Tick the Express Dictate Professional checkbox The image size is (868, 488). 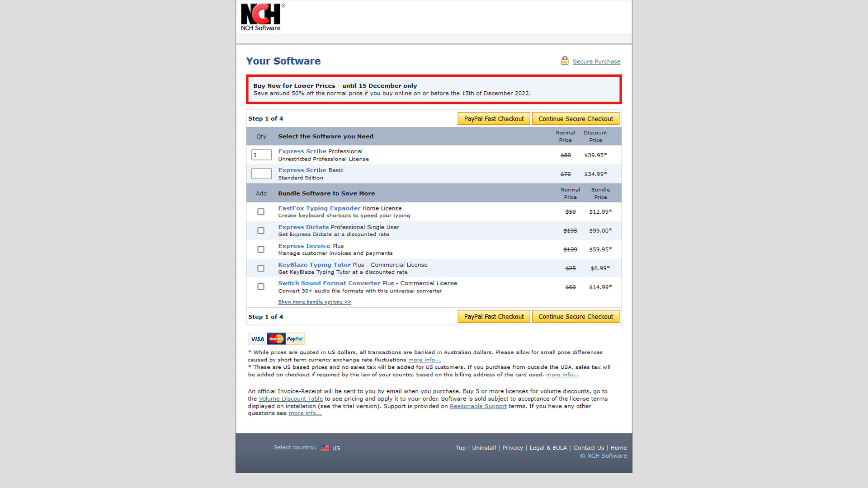(261, 230)
